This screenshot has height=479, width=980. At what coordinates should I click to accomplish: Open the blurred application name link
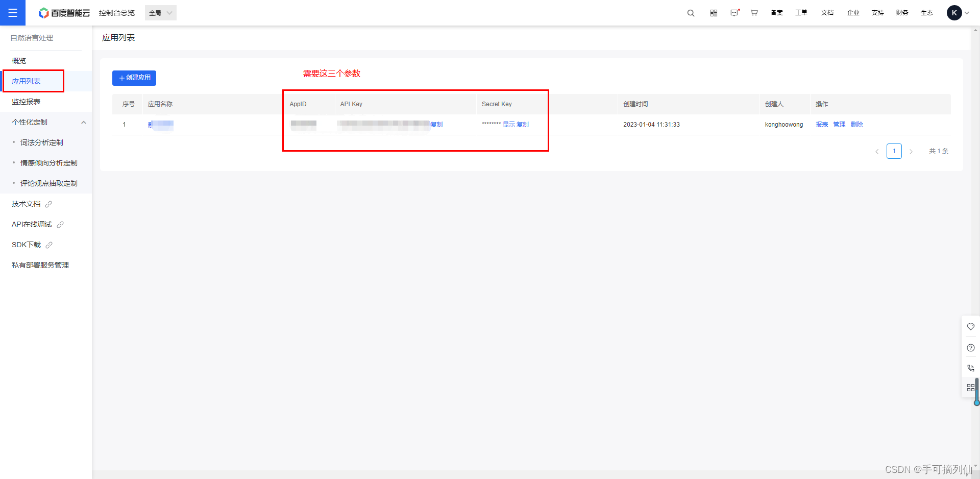click(161, 125)
